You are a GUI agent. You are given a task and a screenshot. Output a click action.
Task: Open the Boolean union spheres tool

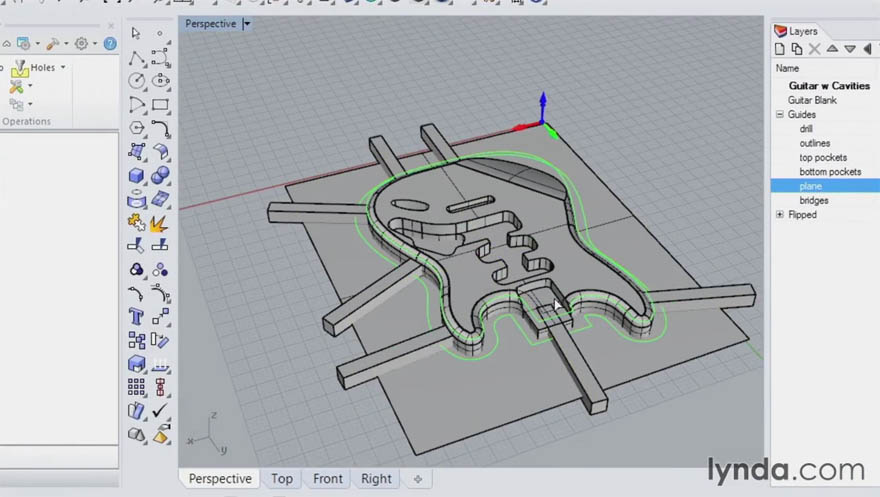click(161, 175)
